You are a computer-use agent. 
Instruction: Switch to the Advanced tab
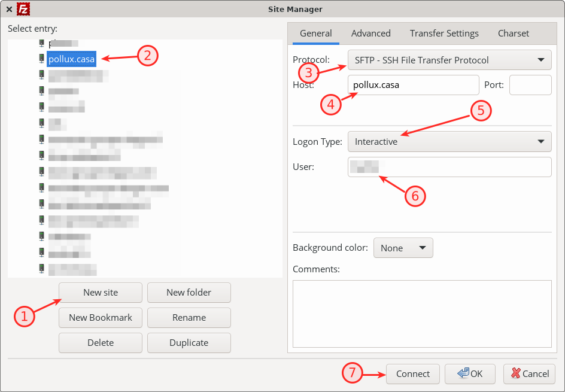click(x=370, y=34)
